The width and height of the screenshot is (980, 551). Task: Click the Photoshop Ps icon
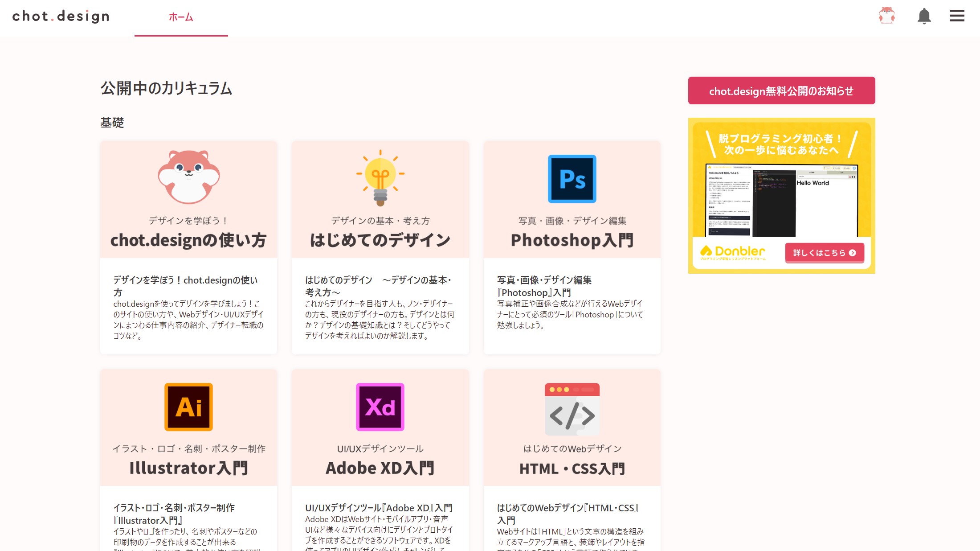pos(572,179)
